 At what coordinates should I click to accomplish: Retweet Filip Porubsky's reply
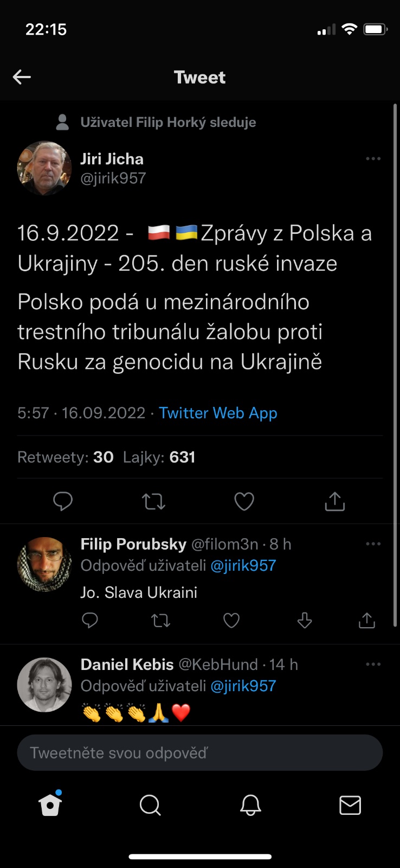(160, 620)
